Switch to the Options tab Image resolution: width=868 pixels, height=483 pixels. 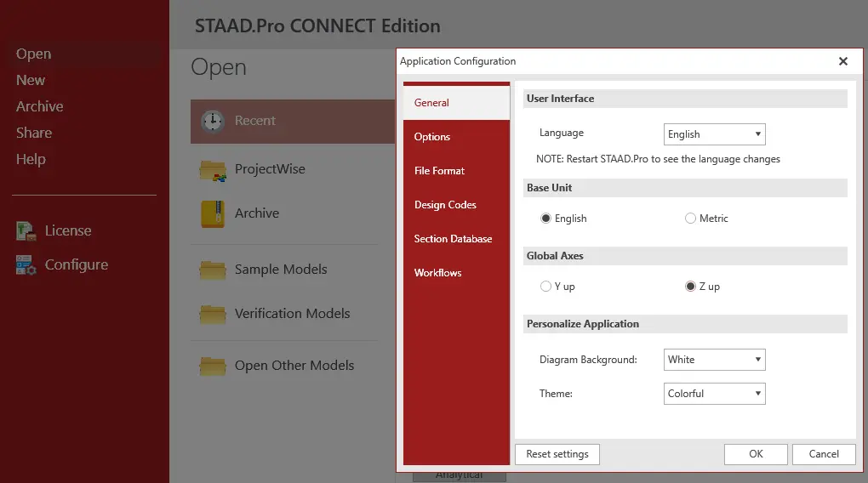(456, 137)
